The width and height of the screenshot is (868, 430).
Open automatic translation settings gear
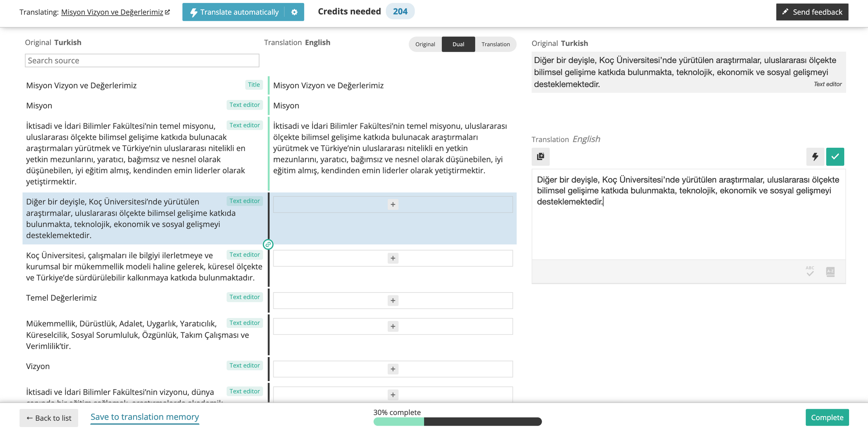[x=295, y=12]
